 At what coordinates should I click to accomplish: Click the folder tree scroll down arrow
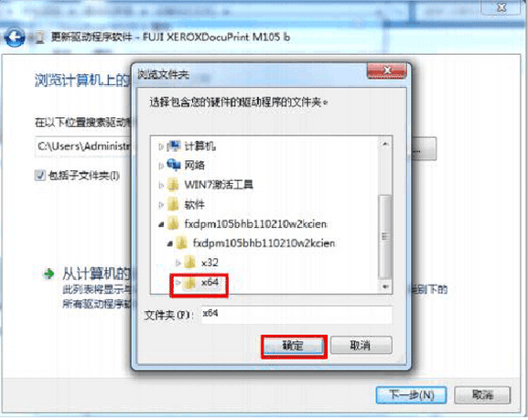click(x=385, y=286)
